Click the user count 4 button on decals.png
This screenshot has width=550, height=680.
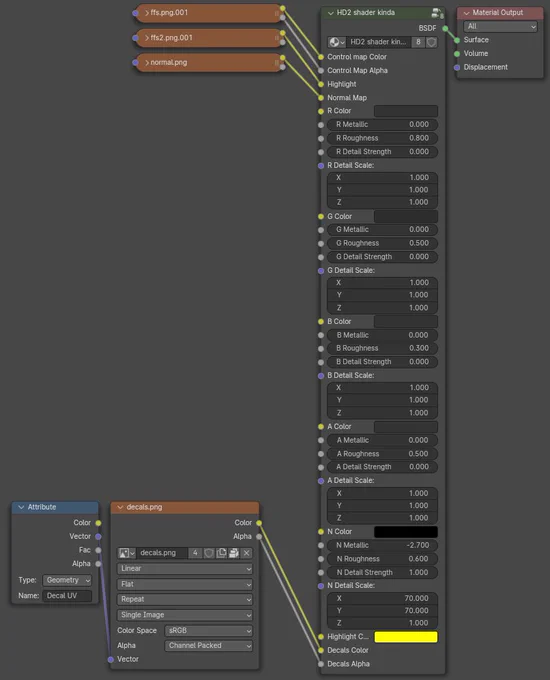click(195, 553)
